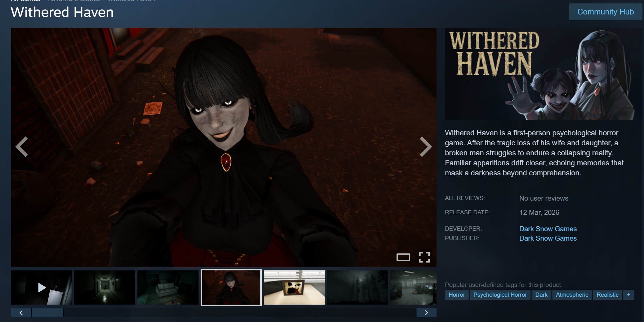Select the framed photo screenshot thumbnail
Viewport: 644px width, 322px height.
(294, 287)
